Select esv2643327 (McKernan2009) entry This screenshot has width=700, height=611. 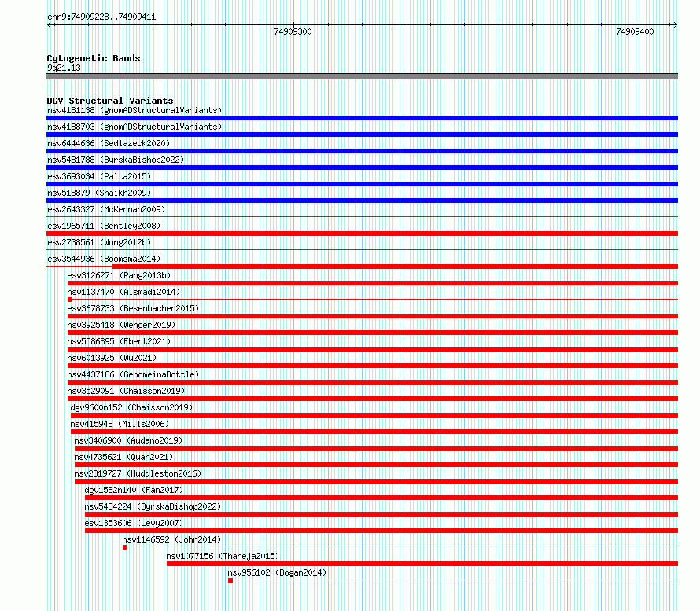tap(106, 209)
